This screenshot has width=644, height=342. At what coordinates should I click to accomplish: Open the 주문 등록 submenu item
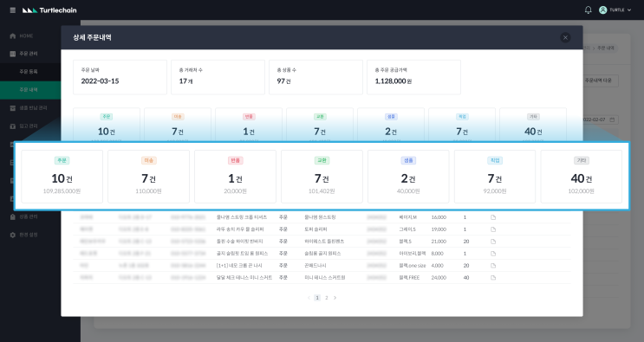coord(29,71)
